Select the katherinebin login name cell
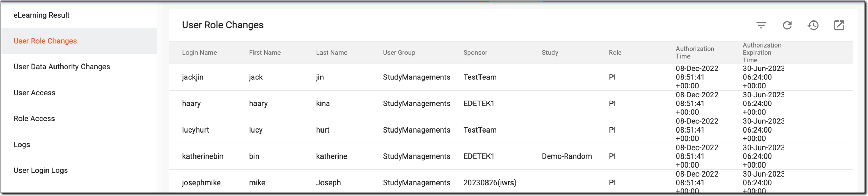Screen dimensions: 868x196 [202, 156]
